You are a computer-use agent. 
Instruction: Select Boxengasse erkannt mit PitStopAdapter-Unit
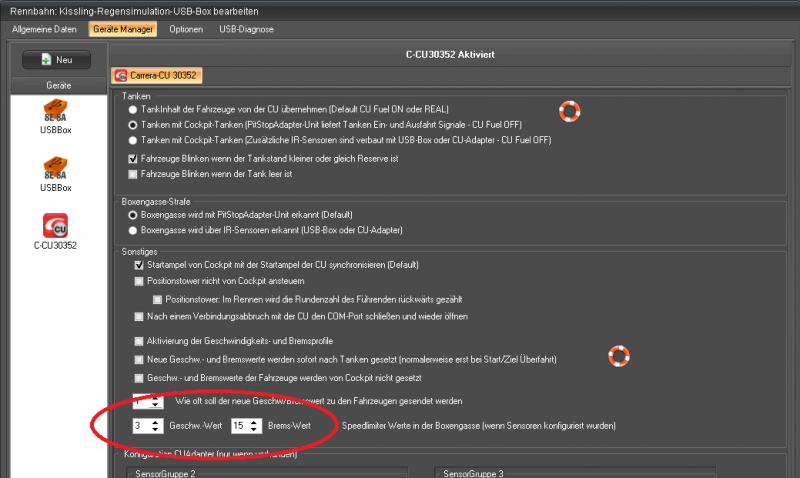(x=133, y=215)
